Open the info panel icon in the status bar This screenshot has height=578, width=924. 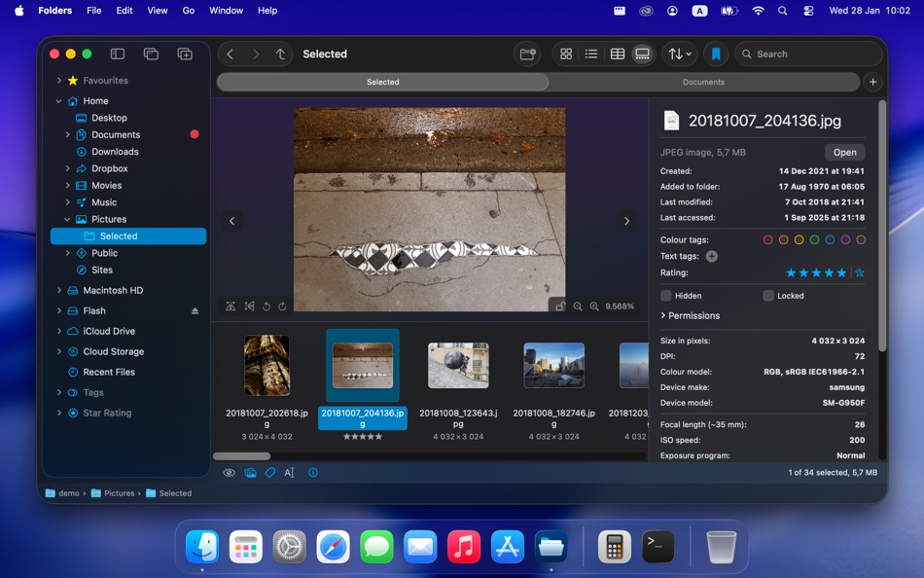coord(310,473)
